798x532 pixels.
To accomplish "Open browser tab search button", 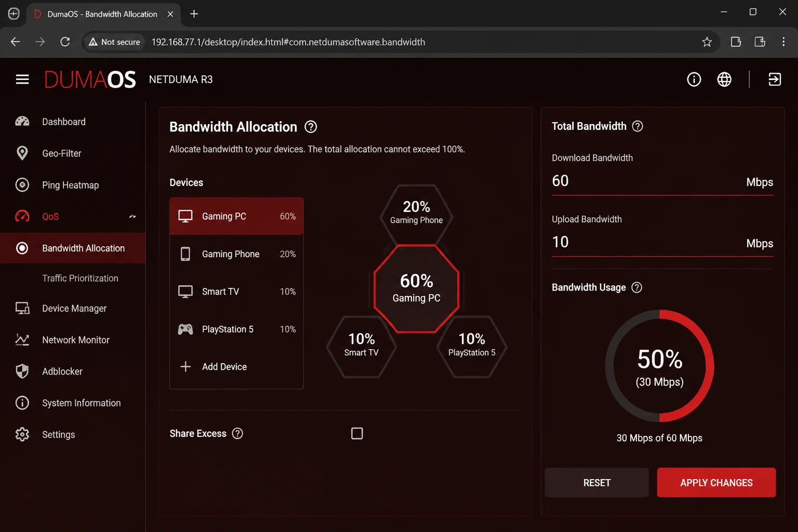I will coord(14,14).
